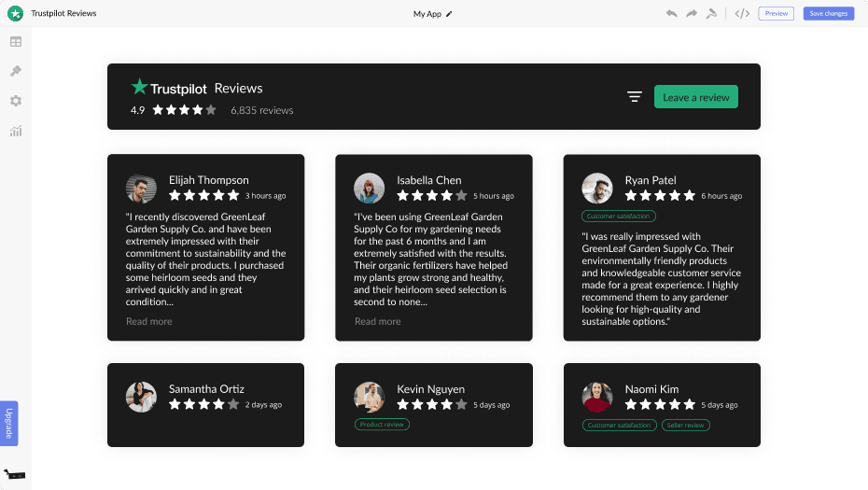Click the 4.9 rating number
The width and height of the screenshot is (868, 490).
137,110
